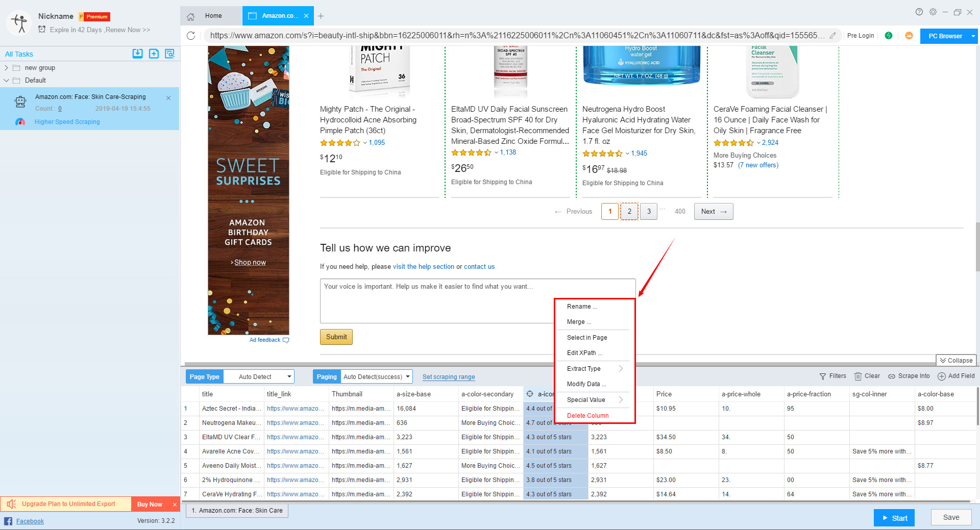Screen dimensions: 980x530
Task: Click the Facebook logo icon
Action: pos(8,521)
